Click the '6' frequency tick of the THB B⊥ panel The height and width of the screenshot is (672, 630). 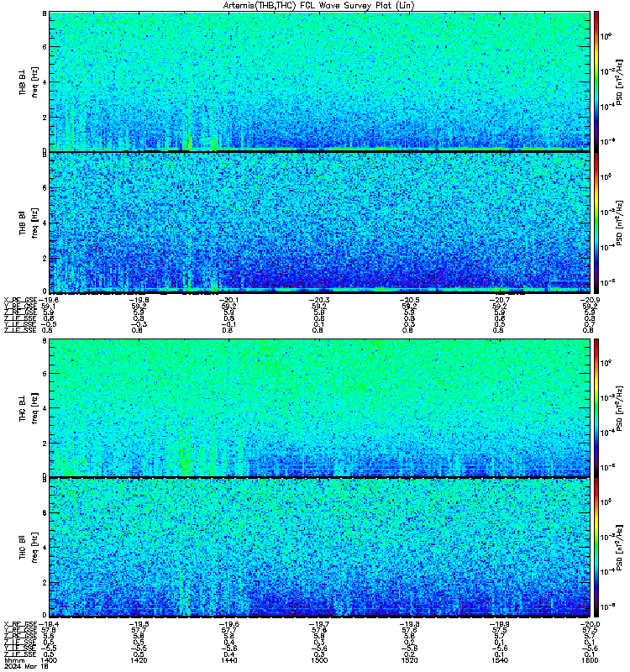(x=45, y=47)
